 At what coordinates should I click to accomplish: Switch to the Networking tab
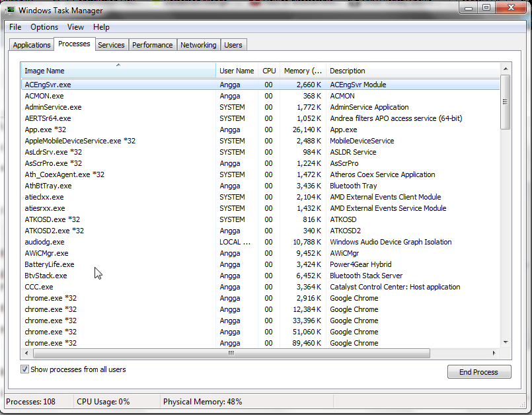pos(198,45)
